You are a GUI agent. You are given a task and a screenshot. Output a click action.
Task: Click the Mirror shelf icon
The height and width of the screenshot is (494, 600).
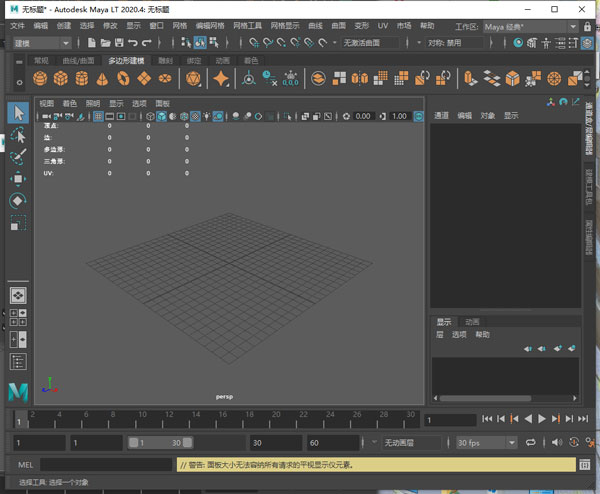pos(360,78)
